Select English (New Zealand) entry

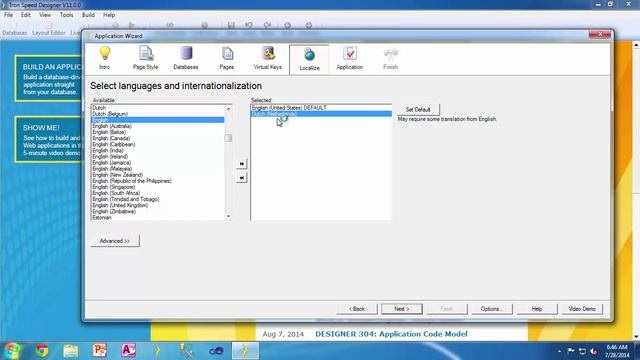158,175
